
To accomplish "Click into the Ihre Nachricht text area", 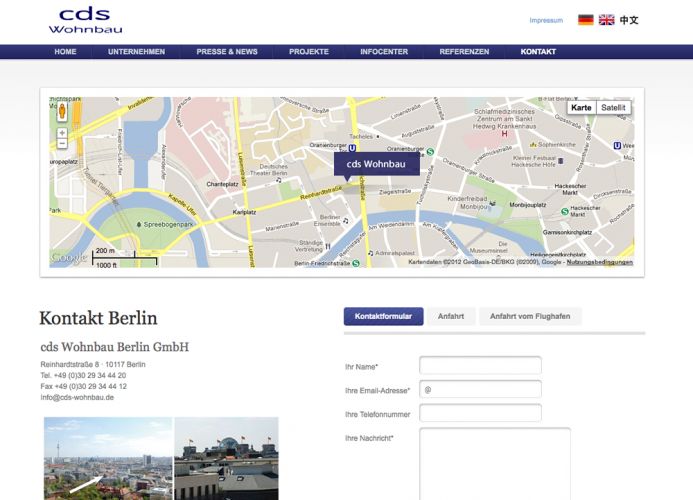I will click(x=495, y=464).
